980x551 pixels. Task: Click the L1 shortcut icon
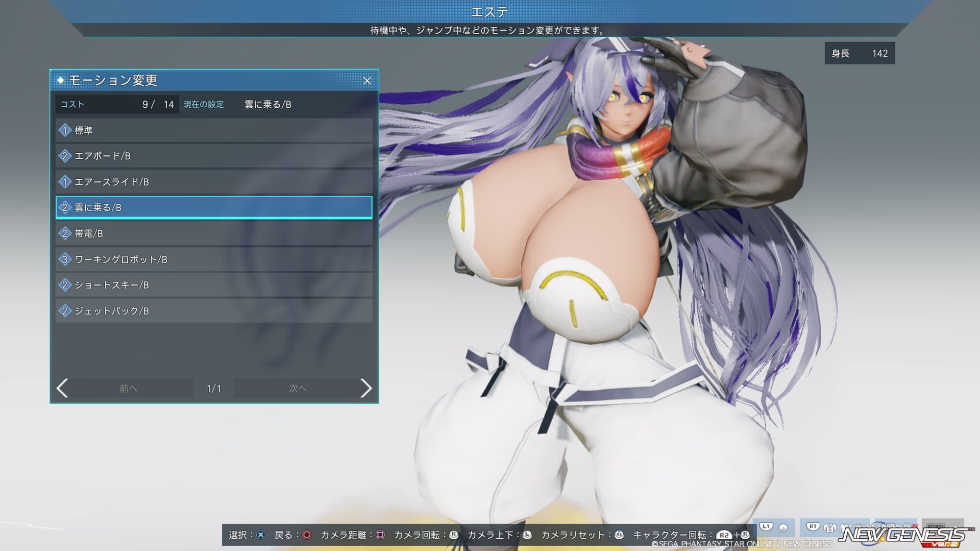click(766, 527)
